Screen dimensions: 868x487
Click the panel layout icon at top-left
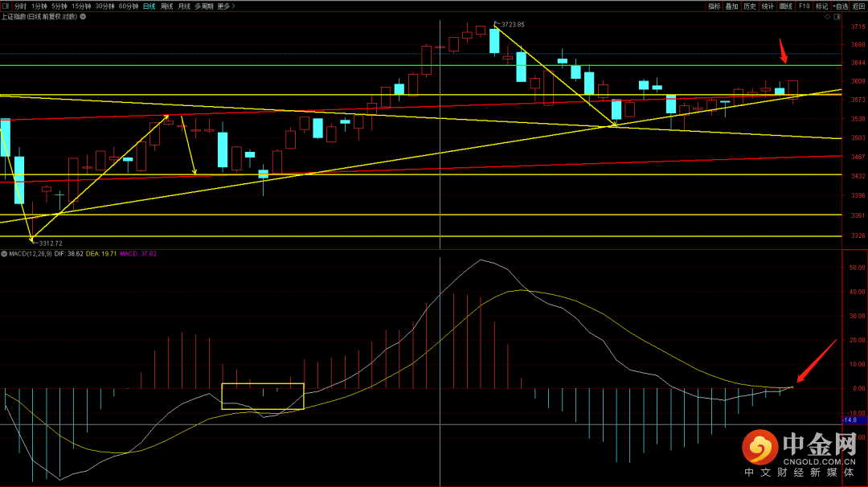click(x=6, y=6)
